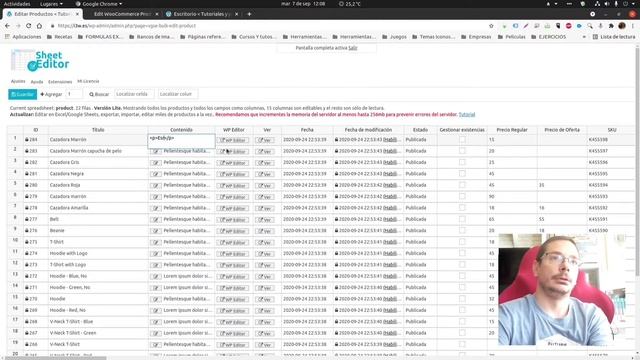Click the Agregar button
Image resolution: width=640 pixels, height=360 pixels.
point(51,94)
